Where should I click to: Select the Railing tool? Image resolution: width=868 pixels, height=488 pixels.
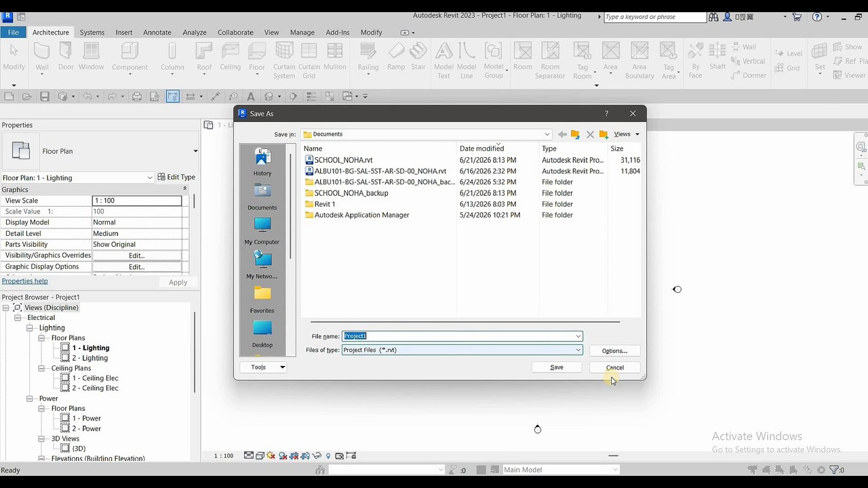pos(368,57)
